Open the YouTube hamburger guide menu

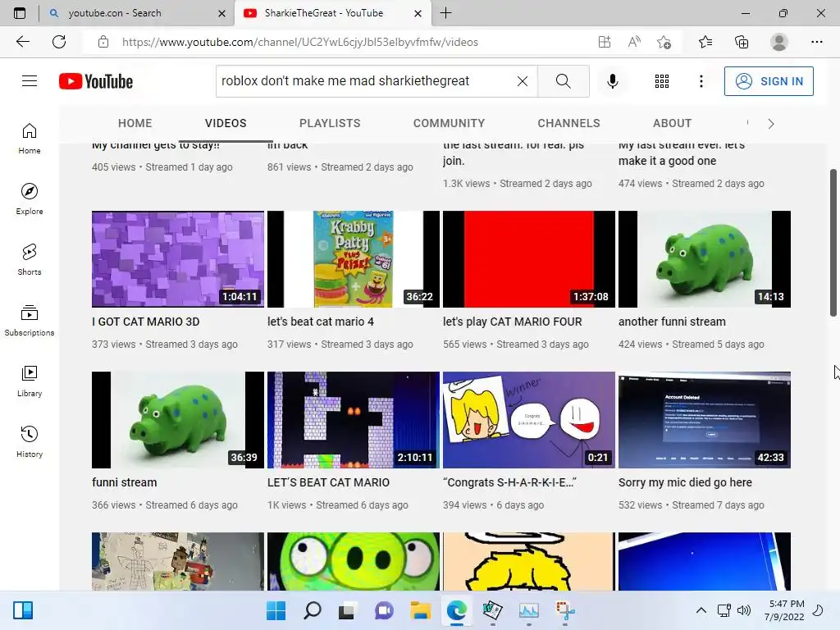30,81
